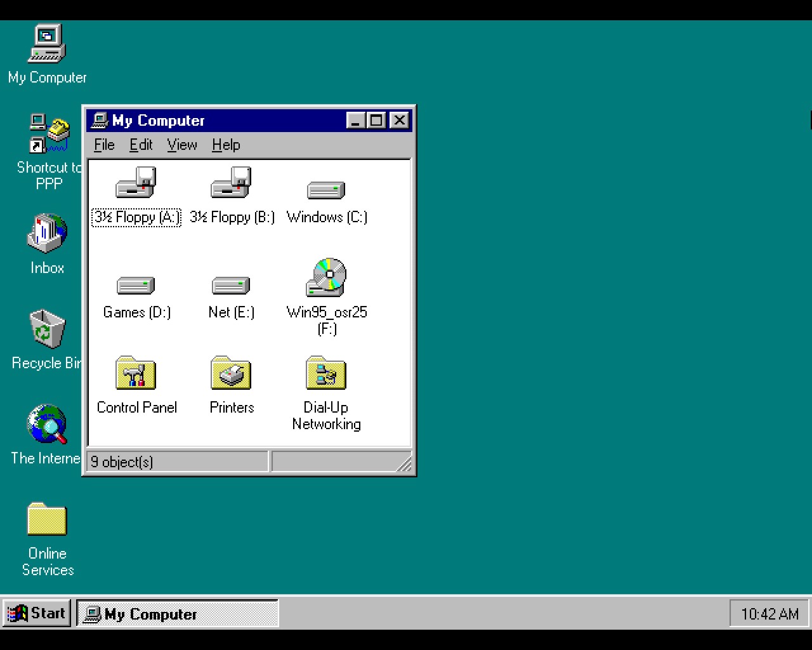Select the Inbox desktop icon

point(47,233)
